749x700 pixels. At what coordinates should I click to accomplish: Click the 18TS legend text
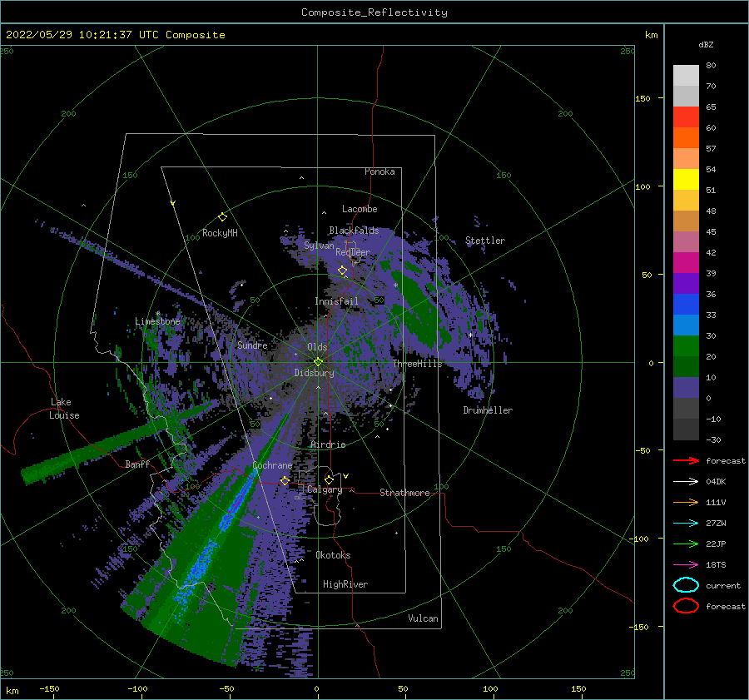[x=716, y=565]
